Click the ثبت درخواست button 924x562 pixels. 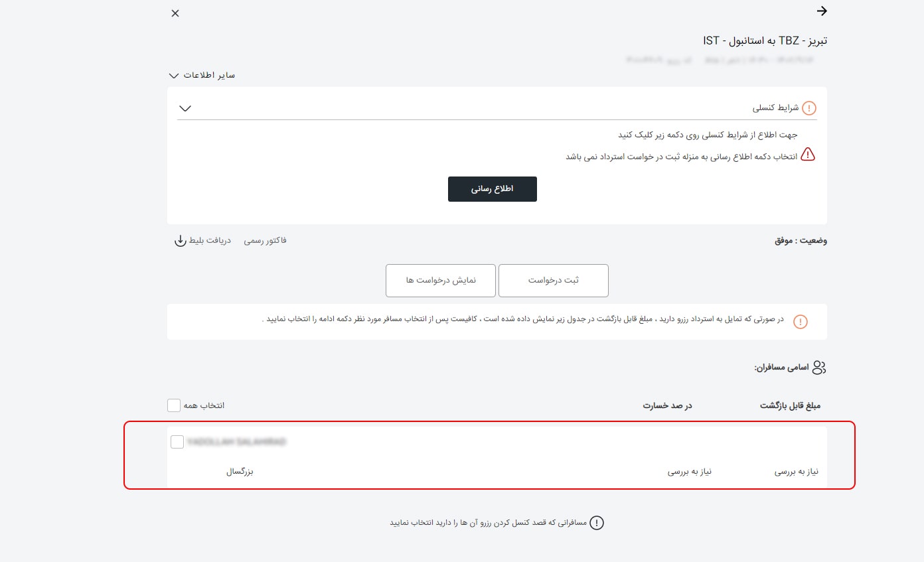pyautogui.click(x=553, y=280)
